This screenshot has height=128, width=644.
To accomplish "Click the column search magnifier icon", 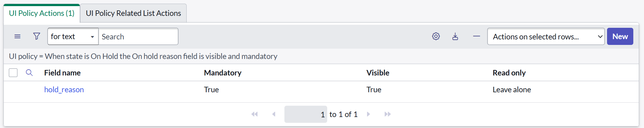I will 29,73.
